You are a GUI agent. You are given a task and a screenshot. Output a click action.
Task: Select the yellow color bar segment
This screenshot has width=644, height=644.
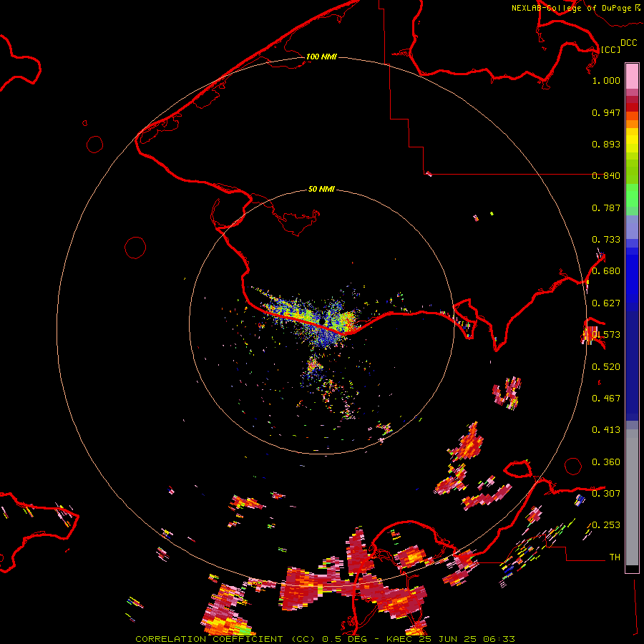pyautogui.click(x=632, y=140)
